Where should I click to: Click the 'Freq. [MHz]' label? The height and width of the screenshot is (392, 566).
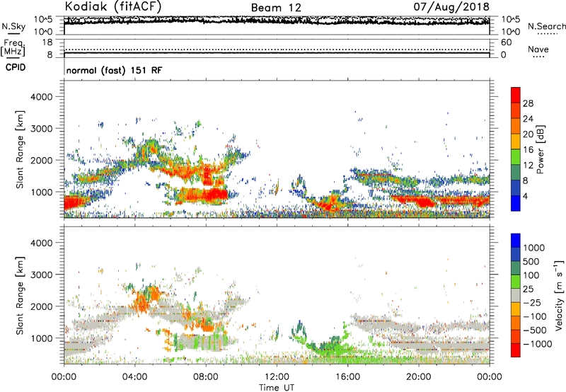tap(13, 48)
